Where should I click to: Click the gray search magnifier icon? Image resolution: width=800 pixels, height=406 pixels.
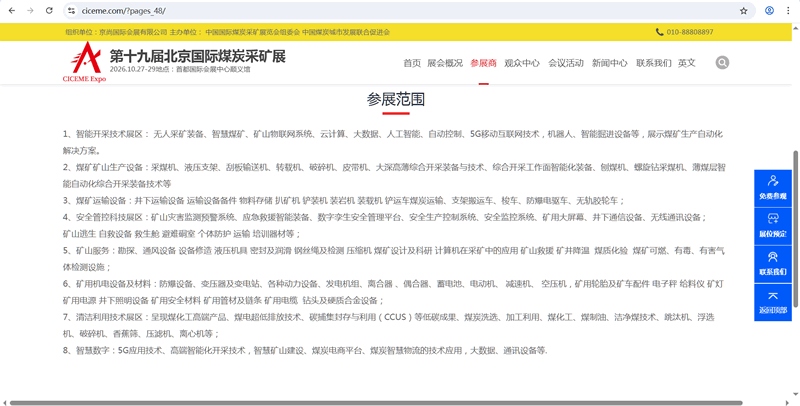point(722,63)
